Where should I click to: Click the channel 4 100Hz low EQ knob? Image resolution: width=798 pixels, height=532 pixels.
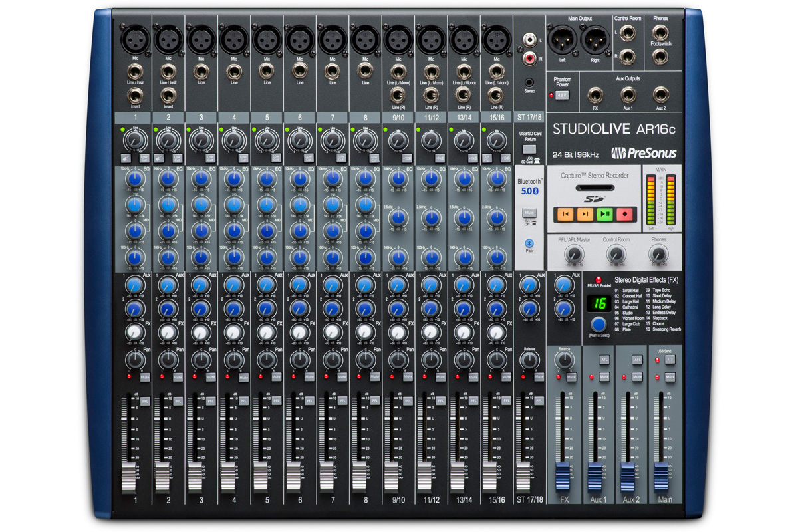coord(234,257)
